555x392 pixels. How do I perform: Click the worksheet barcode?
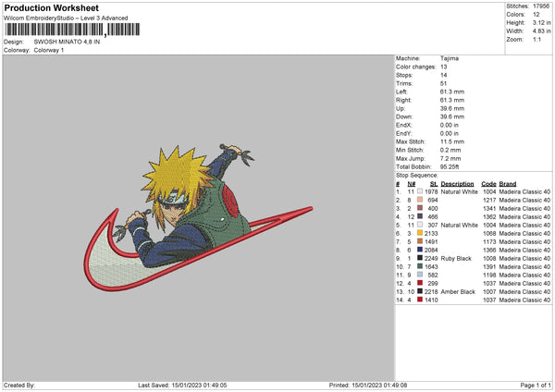(72, 30)
